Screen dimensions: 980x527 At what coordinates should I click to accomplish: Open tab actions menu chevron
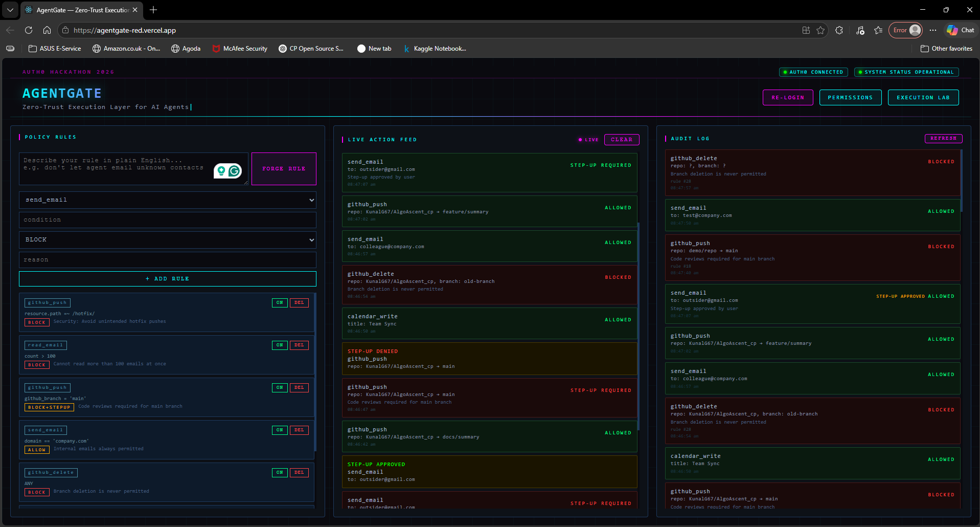[x=10, y=10]
